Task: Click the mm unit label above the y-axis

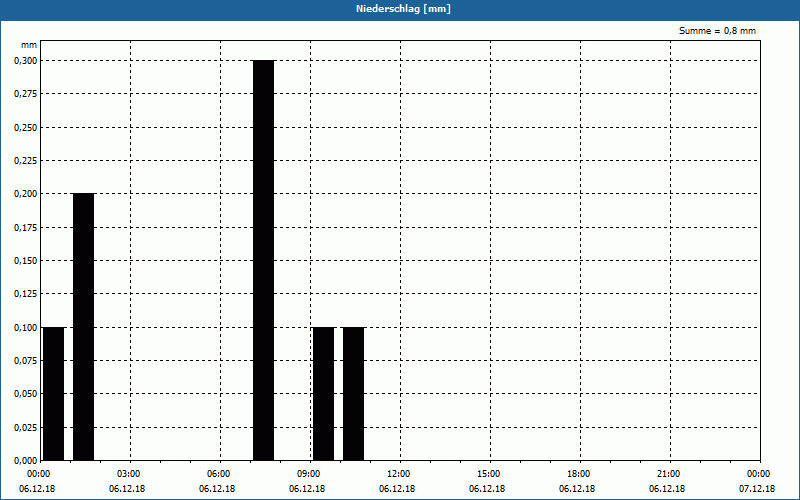Action: click(29, 45)
